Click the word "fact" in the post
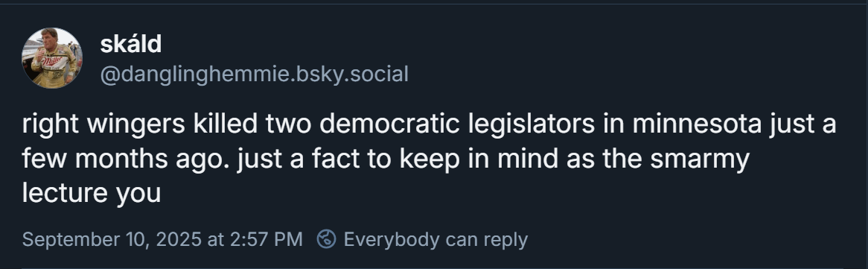The width and height of the screenshot is (868, 269). (336, 159)
